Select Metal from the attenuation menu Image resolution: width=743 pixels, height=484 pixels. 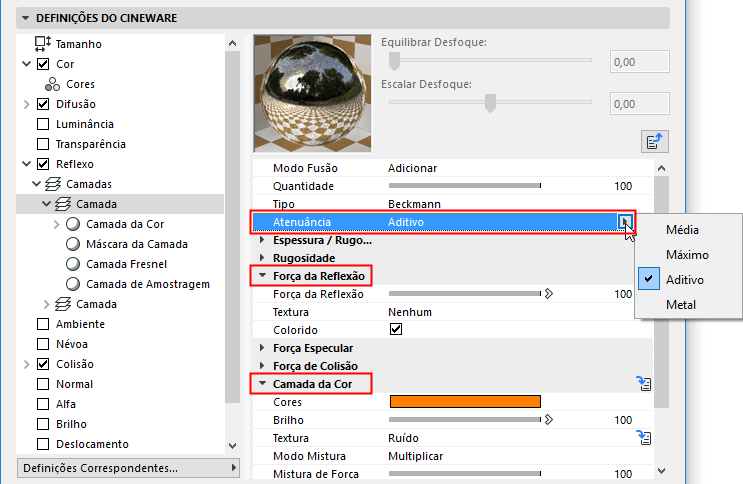(681, 304)
